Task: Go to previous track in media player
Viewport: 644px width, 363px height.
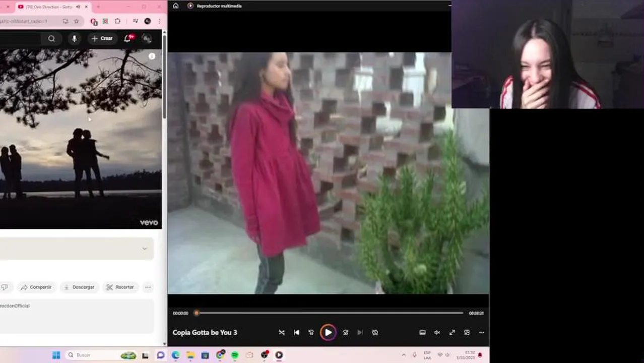Action: (x=296, y=332)
